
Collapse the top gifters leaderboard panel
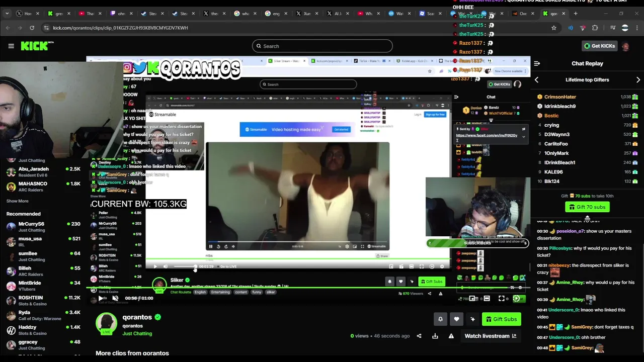(587, 217)
